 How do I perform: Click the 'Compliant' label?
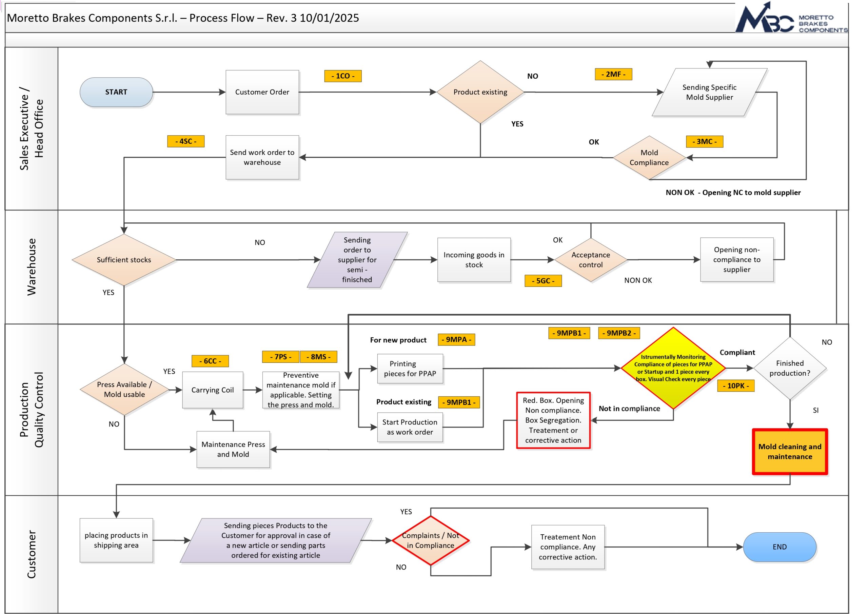737,352
